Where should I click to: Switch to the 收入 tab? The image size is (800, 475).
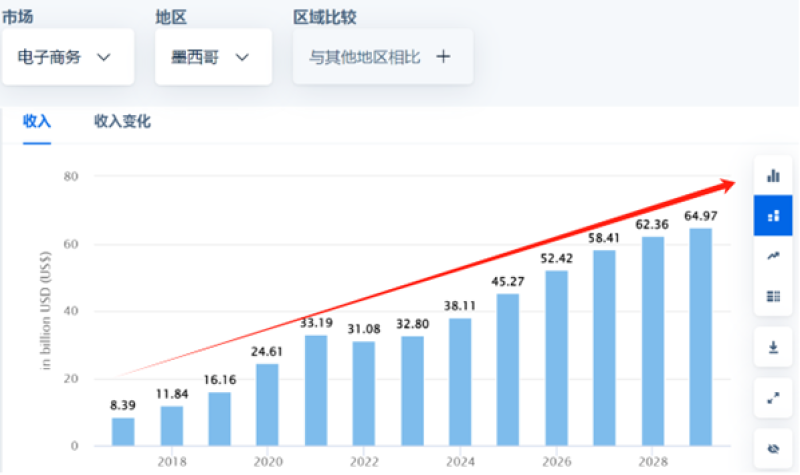[37, 121]
